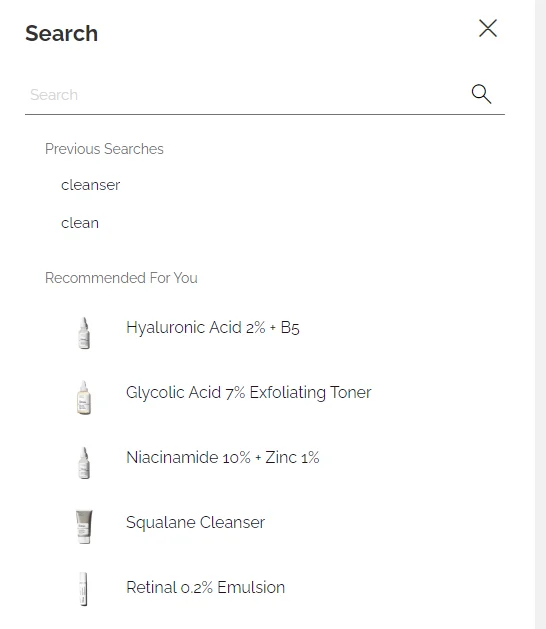
Task: Click the Niacinamide dropper bottle thumbnail
Action: click(x=84, y=463)
